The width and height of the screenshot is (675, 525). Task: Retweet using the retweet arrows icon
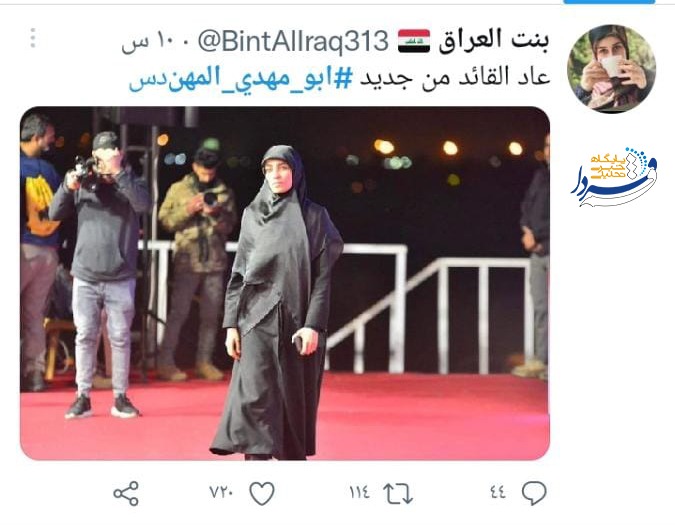tap(398, 493)
